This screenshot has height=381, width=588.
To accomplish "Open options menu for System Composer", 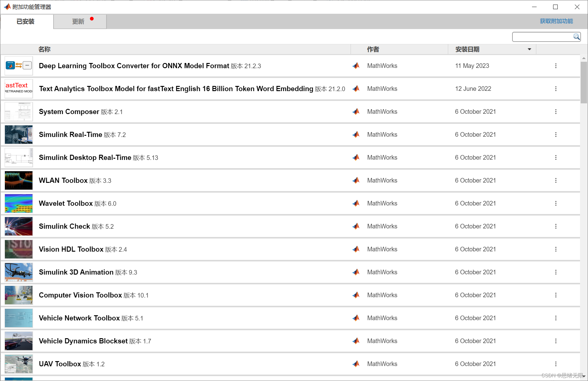I will (556, 112).
